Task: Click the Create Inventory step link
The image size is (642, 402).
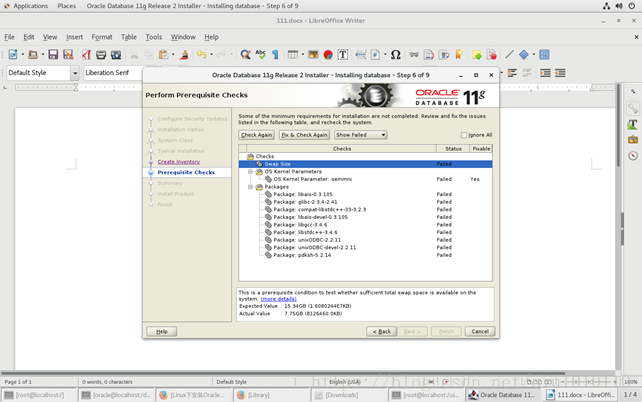Action: (179, 162)
